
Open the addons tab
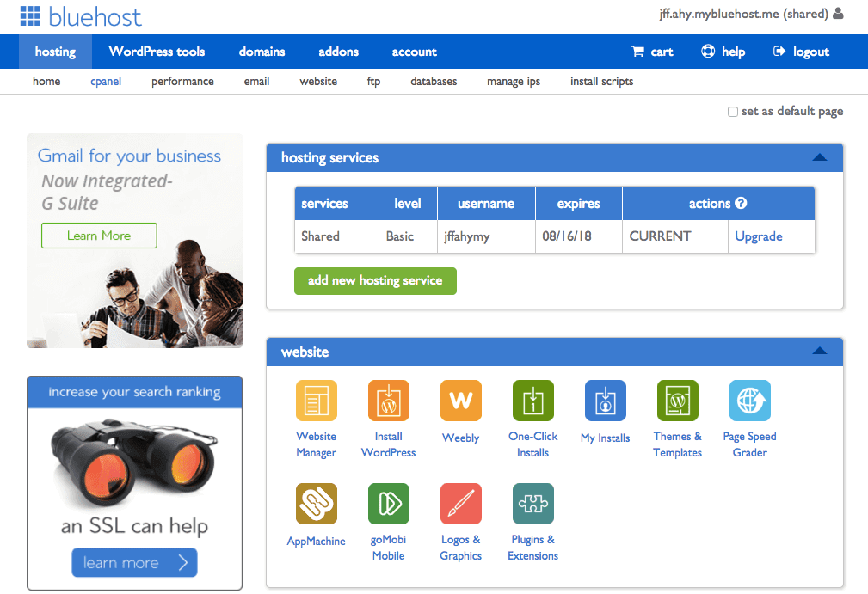pos(338,52)
